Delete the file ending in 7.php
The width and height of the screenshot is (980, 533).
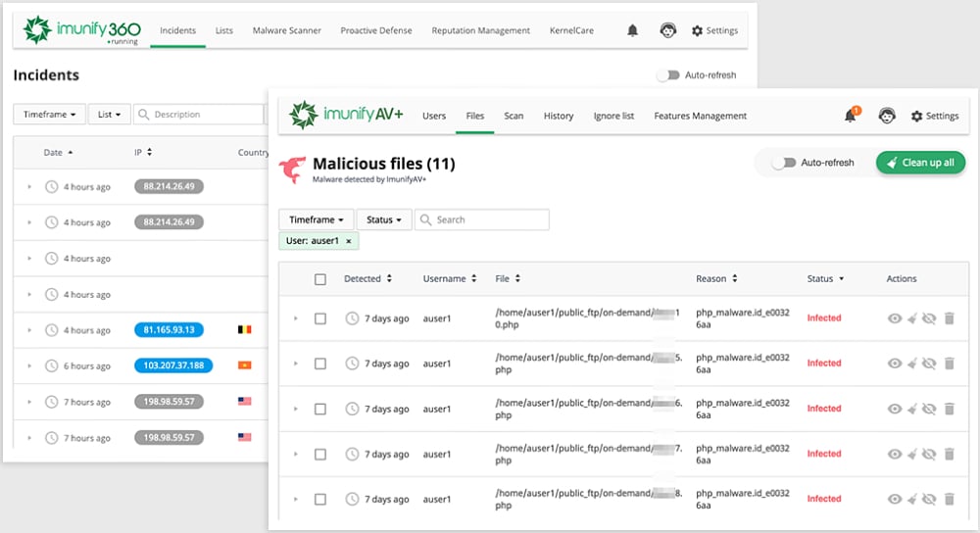click(x=950, y=454)
